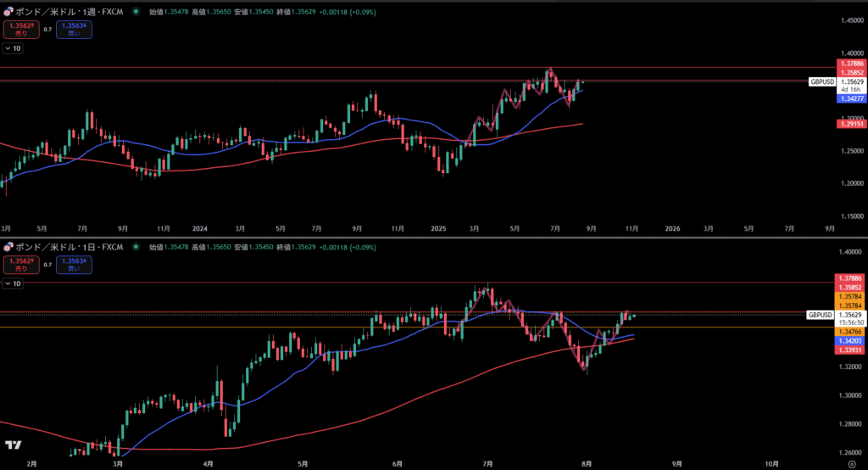Click the red 1.37886 price label, daily chart

pyautogui.click(x=849, y=278)
